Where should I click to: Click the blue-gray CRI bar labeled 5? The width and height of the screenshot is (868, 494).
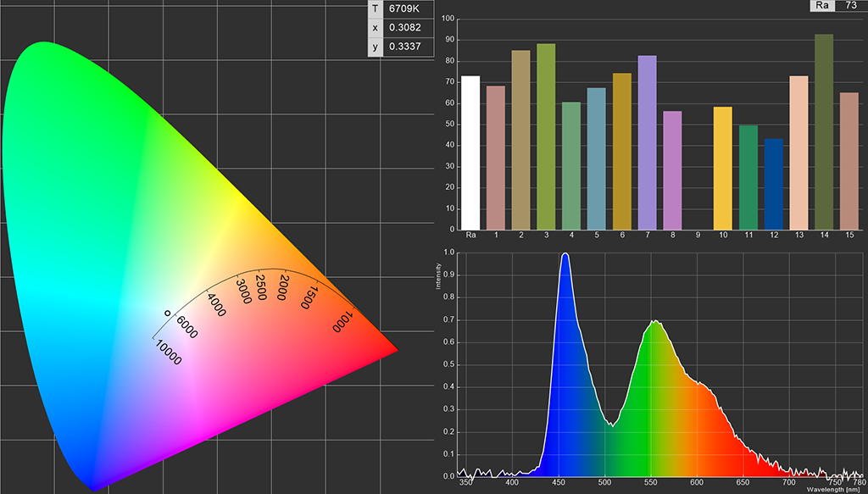[597, 158]
